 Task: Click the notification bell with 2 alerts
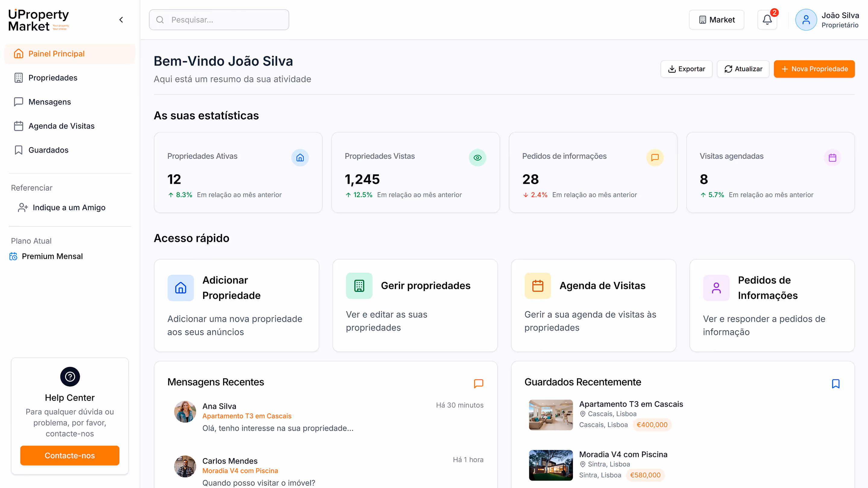[x=767, y=20]
